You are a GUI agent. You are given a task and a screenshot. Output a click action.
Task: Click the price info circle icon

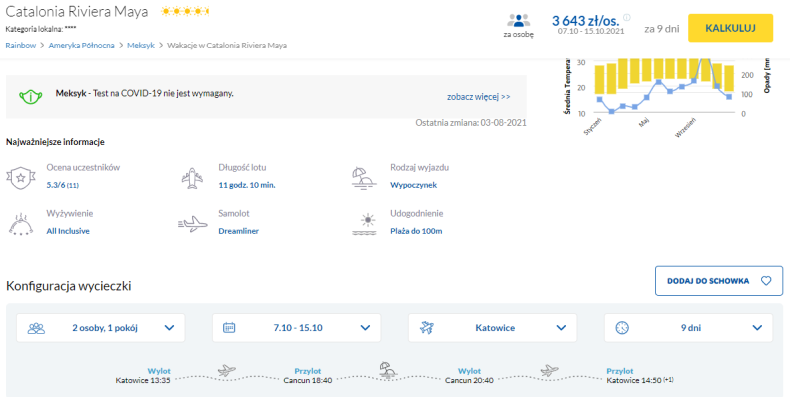click(626, 17)
